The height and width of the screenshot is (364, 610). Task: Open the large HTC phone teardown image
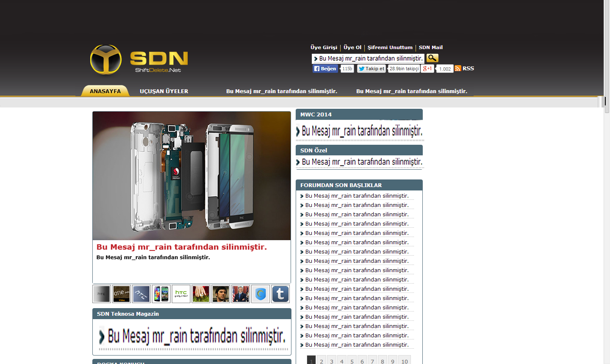pyautogui.click(x=191, y=176)
